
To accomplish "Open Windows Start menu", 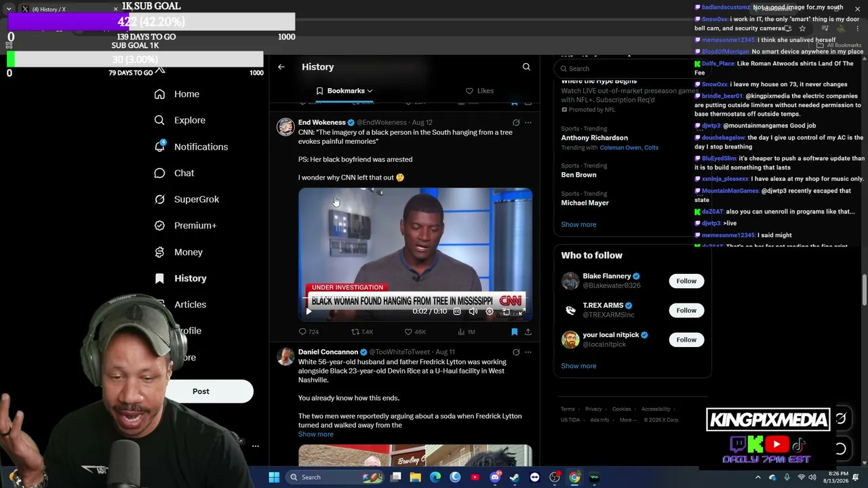I will point(274,477).
